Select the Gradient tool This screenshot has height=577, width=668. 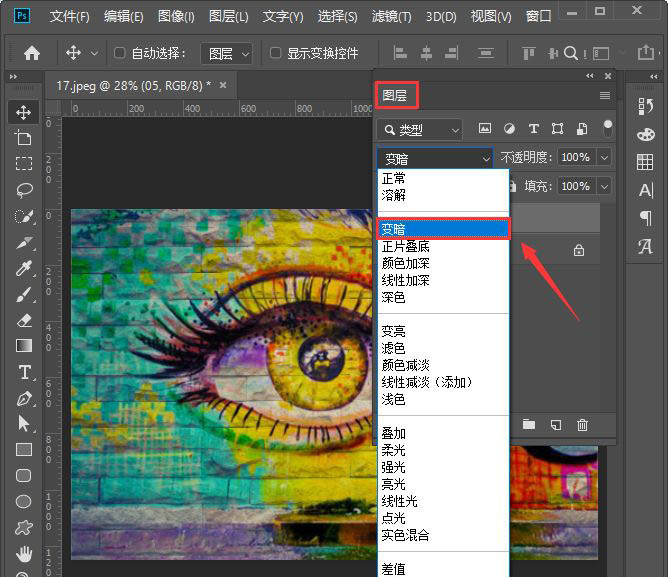tap(24, 346)
